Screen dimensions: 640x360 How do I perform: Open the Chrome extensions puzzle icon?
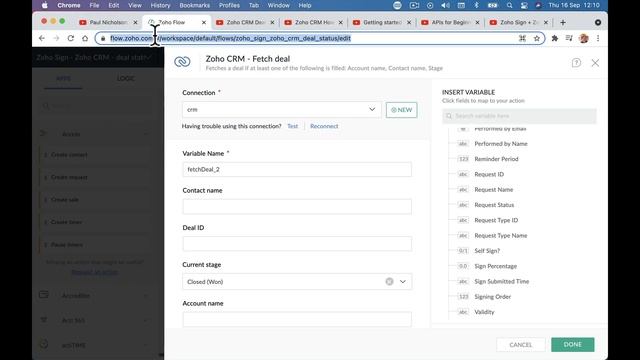(x=555, y=38)
